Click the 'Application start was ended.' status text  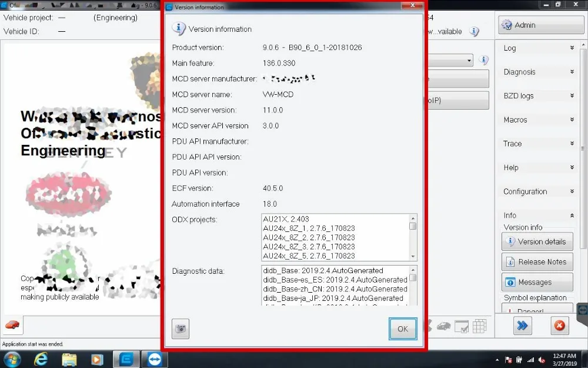tap(32, 344)
